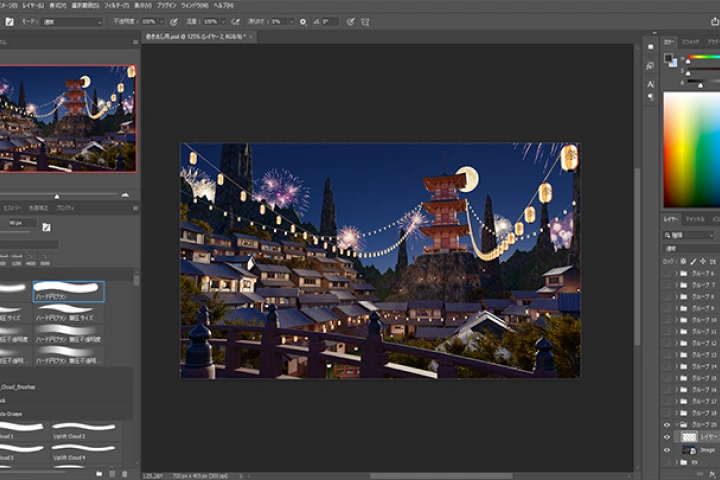Open the フィルター(T) menu

117,6
